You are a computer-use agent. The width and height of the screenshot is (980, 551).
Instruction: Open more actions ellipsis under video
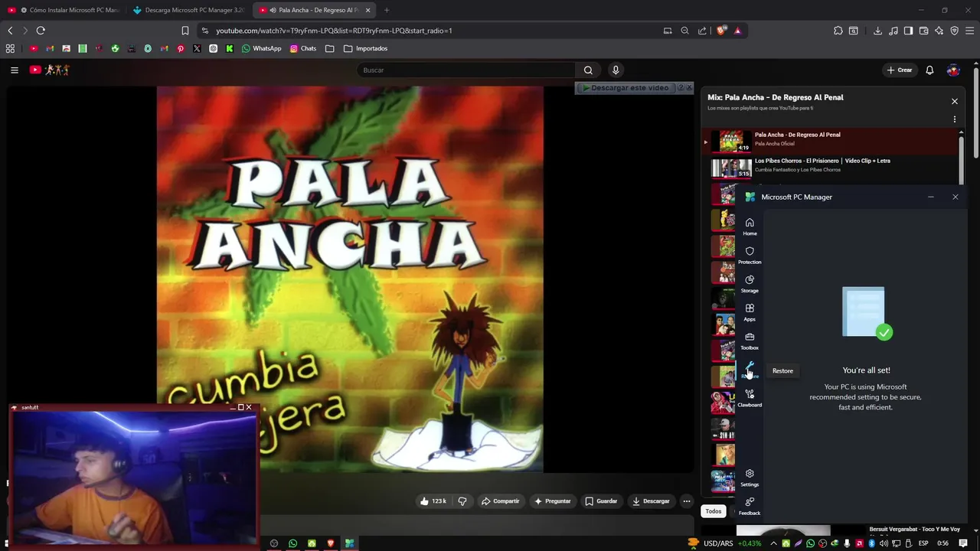point(686,501)
